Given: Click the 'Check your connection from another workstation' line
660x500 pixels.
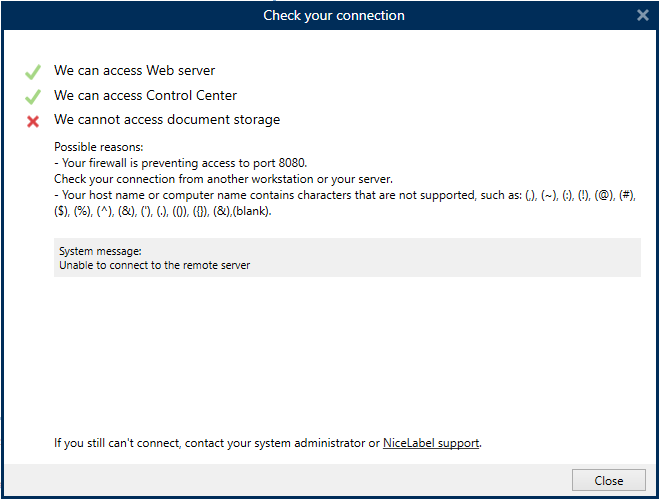Looking at the screenshot, I should click(223, 179).
